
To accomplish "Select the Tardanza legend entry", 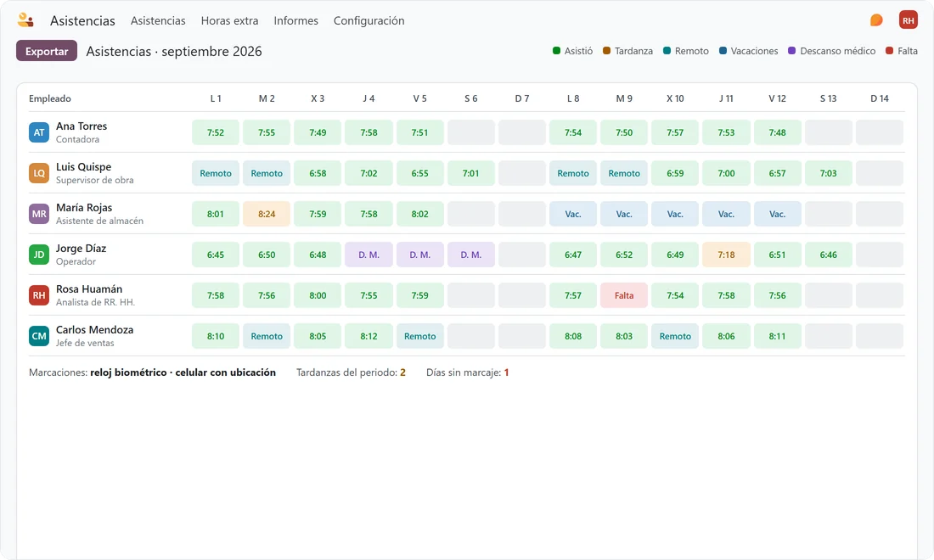I will [627, 51].
